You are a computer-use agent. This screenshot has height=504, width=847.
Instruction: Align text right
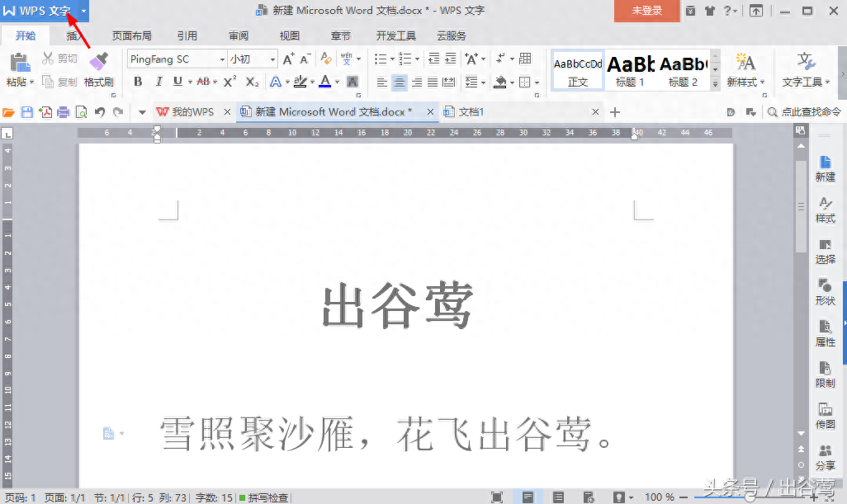click(x=416, y=82)
